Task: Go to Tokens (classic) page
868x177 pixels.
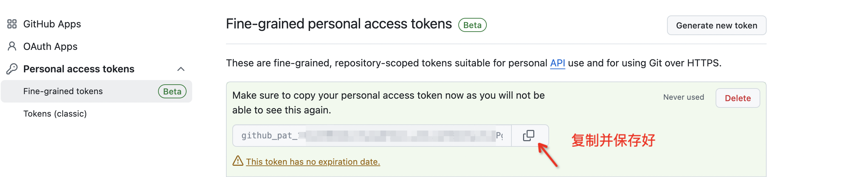Action: point(55,114)
